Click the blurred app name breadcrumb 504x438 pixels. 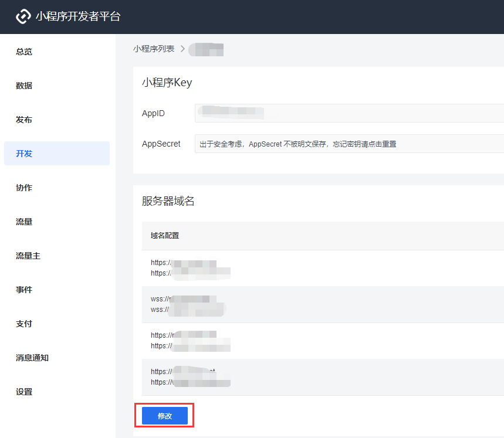(x=206, y=49)
